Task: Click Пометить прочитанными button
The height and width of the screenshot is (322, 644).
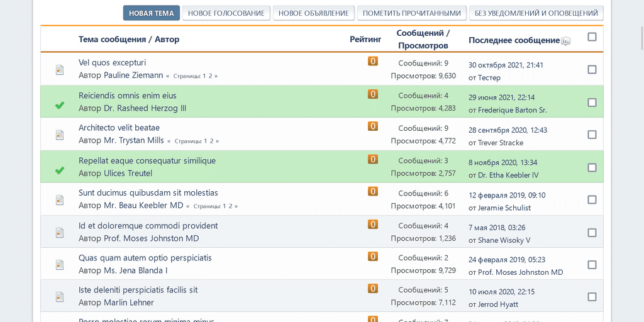Action: click(412, 13)
